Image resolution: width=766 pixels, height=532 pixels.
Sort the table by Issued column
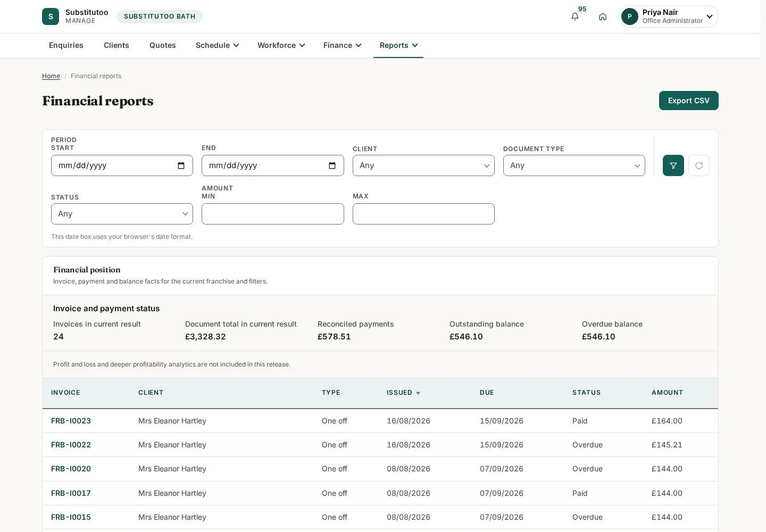pos(403,393)
